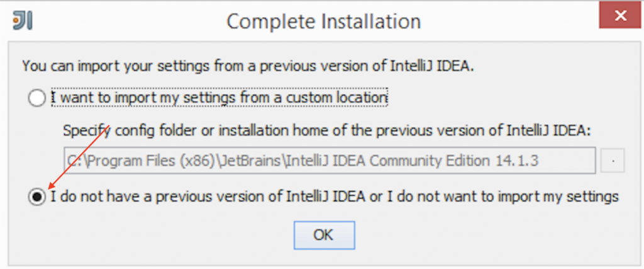This screenshot has width=644, height=269.
Task: Click 'I do not want to import my settings' text
Action: click(x=501, y=197)
